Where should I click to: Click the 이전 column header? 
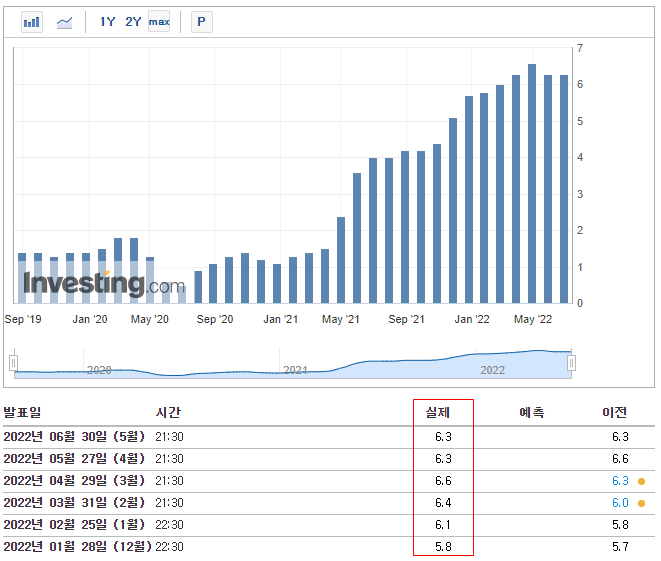tap(615, 412)
